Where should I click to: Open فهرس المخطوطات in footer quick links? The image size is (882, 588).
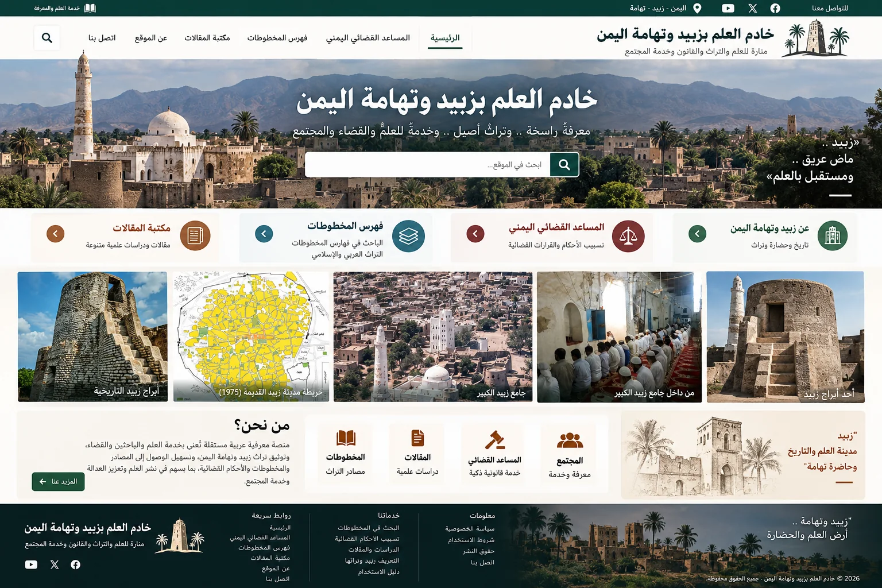click(264, 548)
